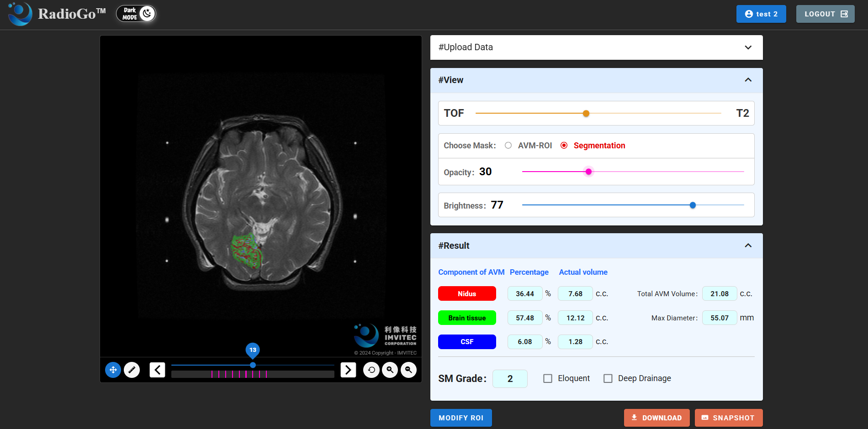868x429 pixels.
Task: Click the slice number 13 bubble
Action: pyautogui.click(x=253, y=350)
